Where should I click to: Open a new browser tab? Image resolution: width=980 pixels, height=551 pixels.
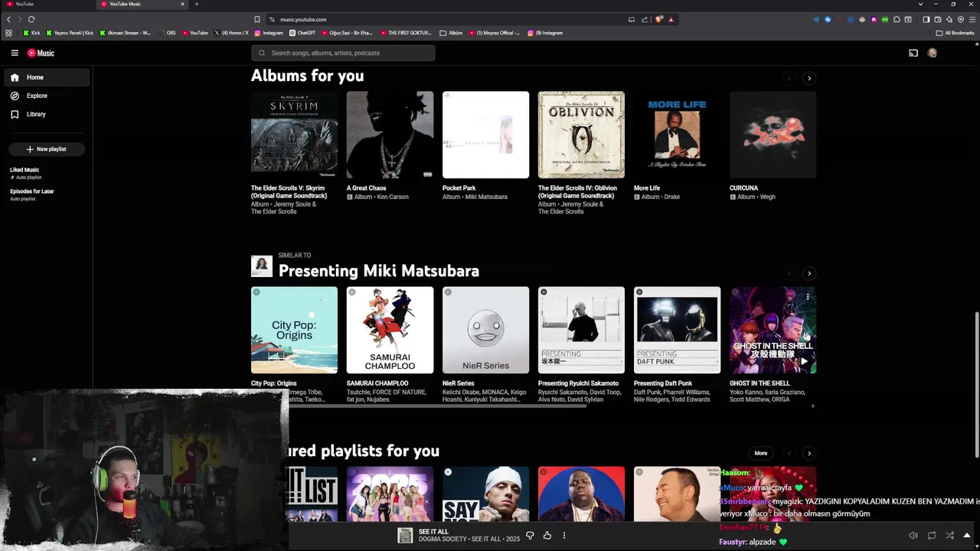[x=197, y=4]
